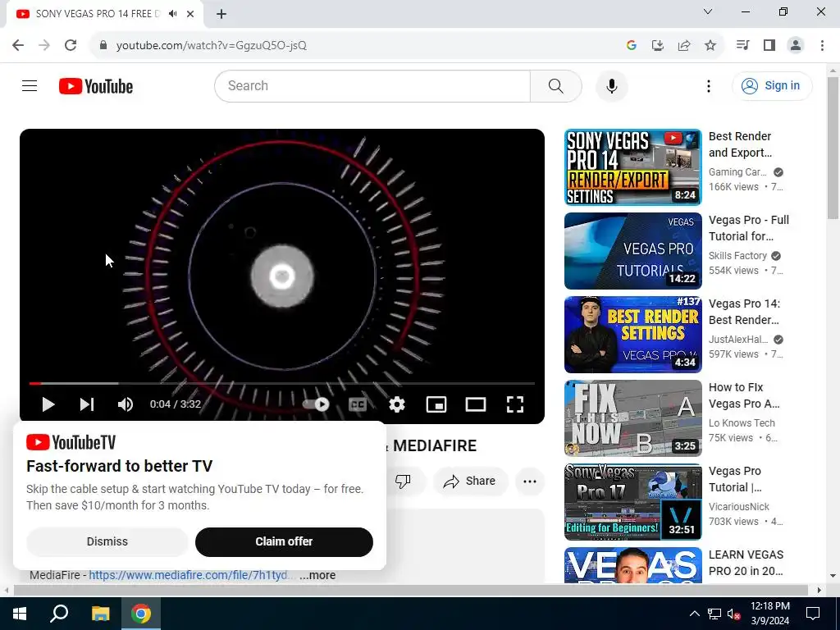Click the install app icon in address bar

pyautogui.click(x=657, y=45)
